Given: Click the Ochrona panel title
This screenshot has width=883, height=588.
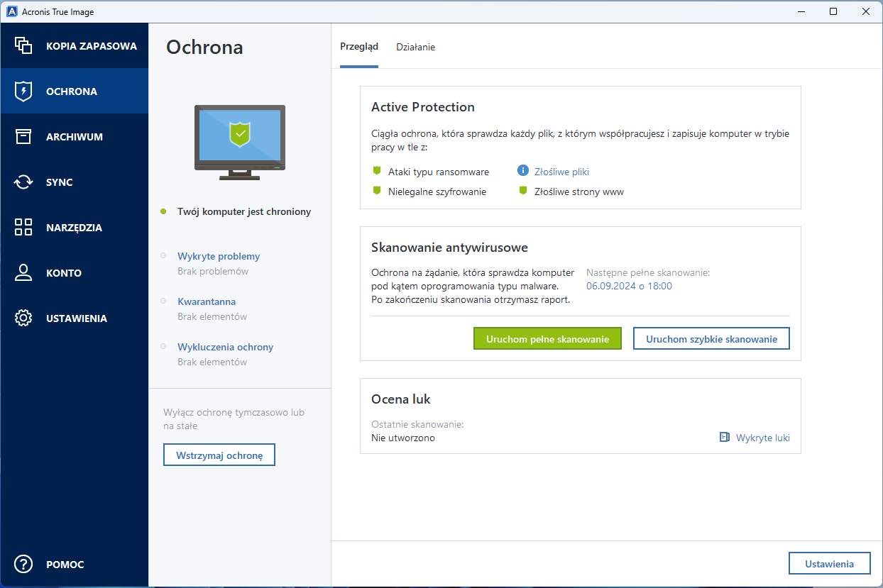Looking at the screenshot, I should (x=204, y=48).
